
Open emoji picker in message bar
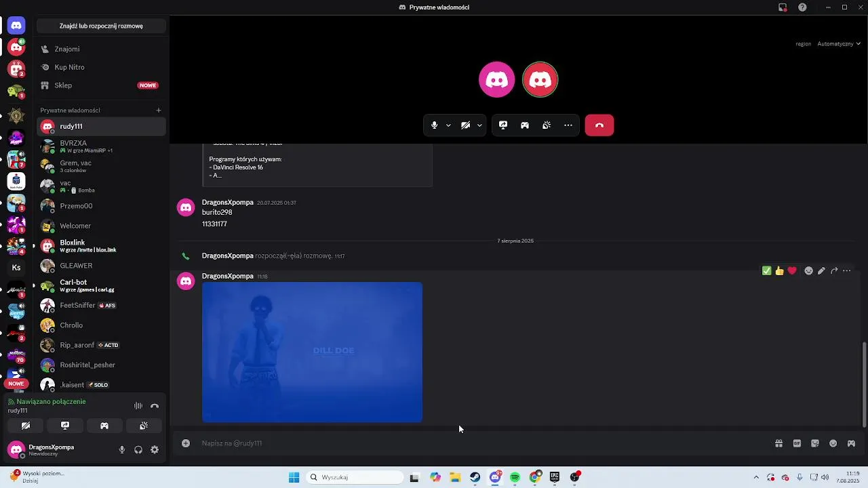[x=833, y=443]
